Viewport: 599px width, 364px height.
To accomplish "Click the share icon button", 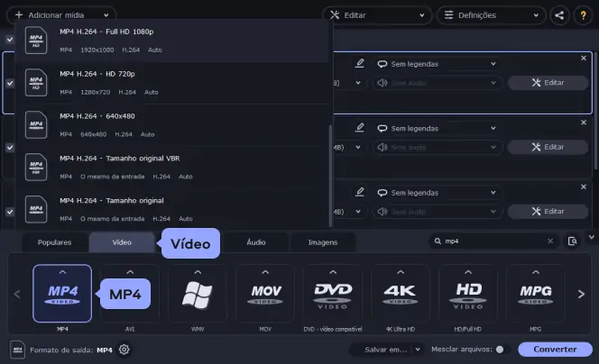I will [x=559, y=15].
